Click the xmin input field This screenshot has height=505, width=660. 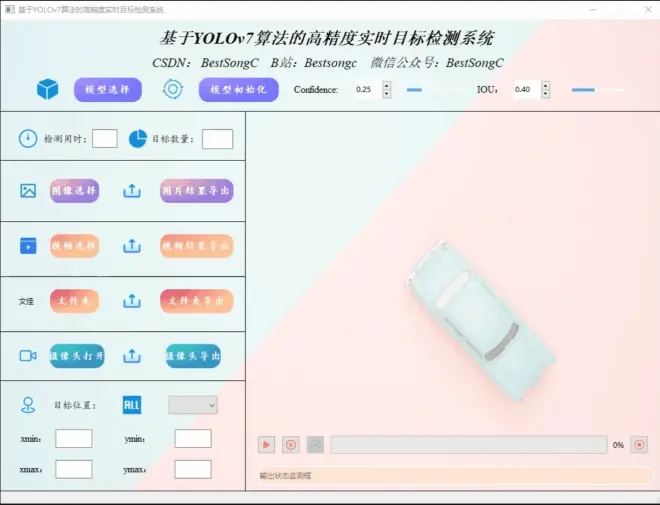pyautogui.click(x=73, y=438)
